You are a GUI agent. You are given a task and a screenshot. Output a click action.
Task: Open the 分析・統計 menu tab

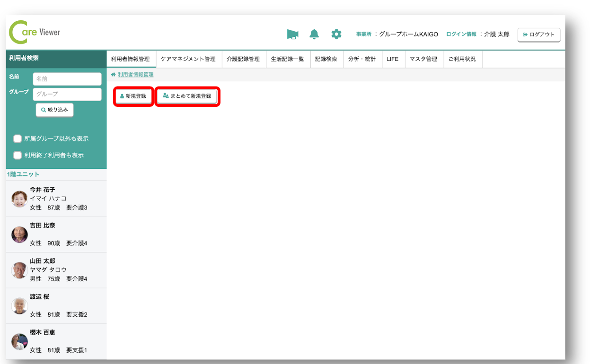(361, 59)
